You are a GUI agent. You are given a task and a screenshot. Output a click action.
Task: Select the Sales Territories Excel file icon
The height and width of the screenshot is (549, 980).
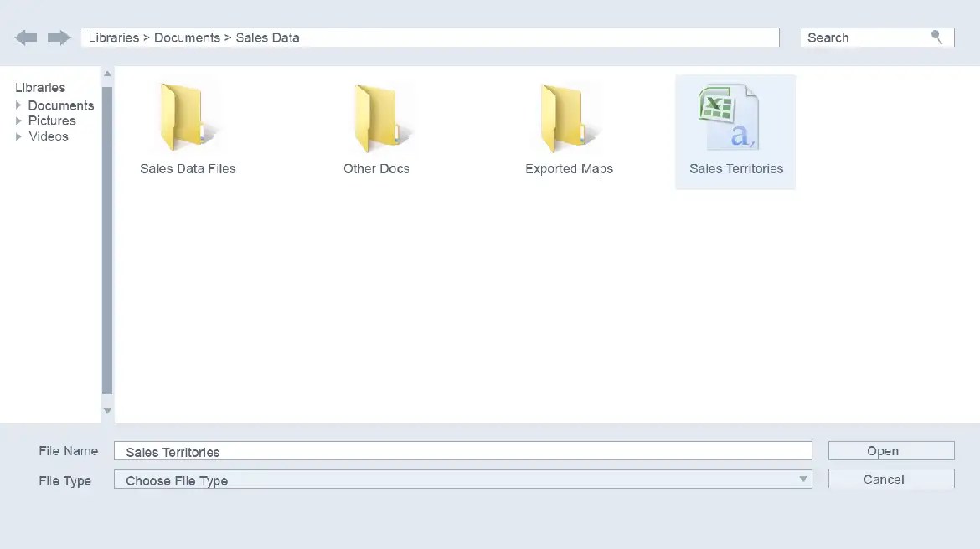728,118
